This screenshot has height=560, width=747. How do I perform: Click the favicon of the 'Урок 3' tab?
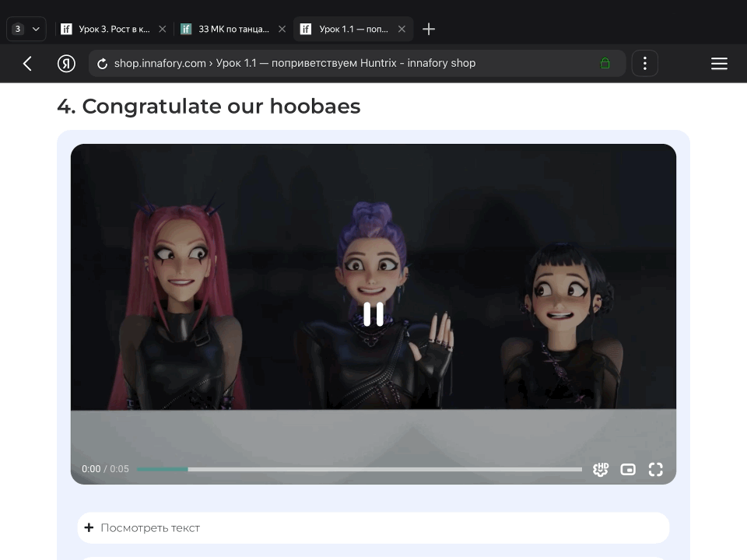66,29
